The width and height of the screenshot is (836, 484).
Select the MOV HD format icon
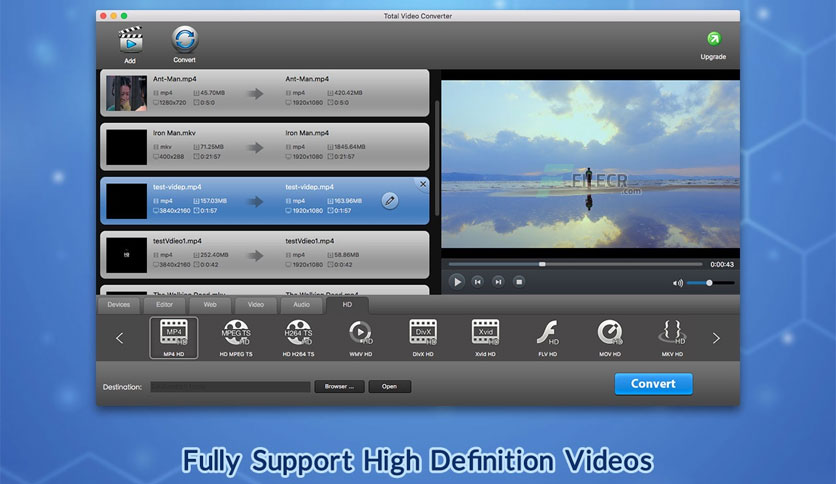(x=610, y=337)
